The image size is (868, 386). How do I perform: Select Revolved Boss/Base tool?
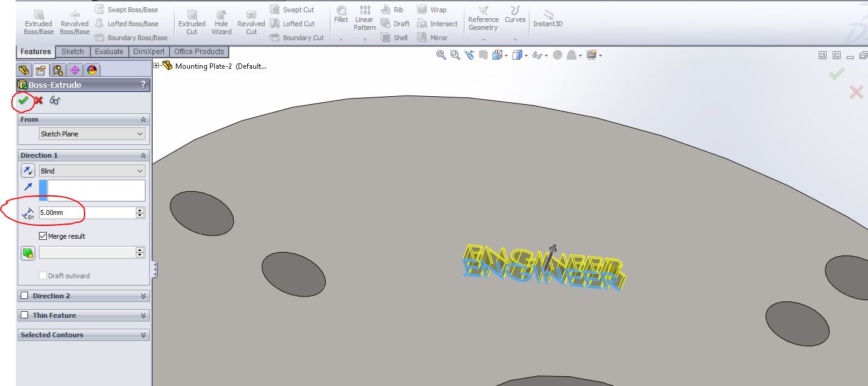click(x=75, y=23)
